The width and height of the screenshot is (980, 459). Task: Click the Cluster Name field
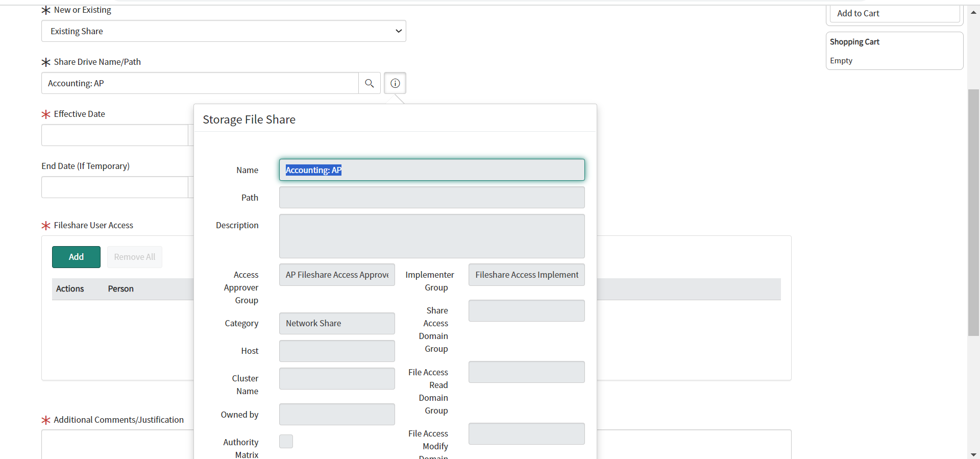[x=337, y=378]
